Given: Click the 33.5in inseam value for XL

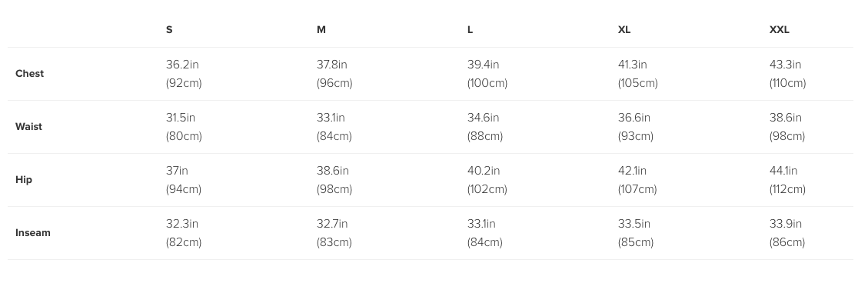Looking at the screenshot, I should click(634, 225).
